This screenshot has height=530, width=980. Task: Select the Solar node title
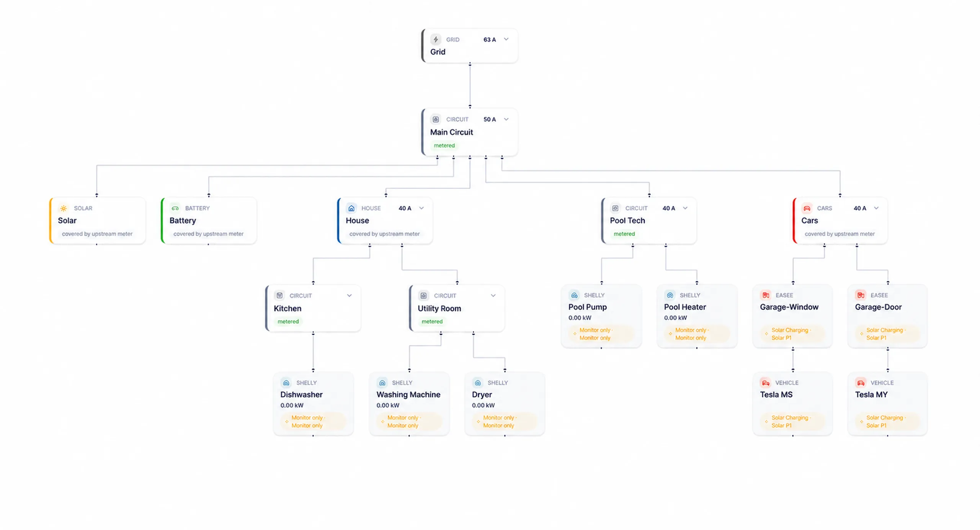pyautogui.click(x=67, y=221)
